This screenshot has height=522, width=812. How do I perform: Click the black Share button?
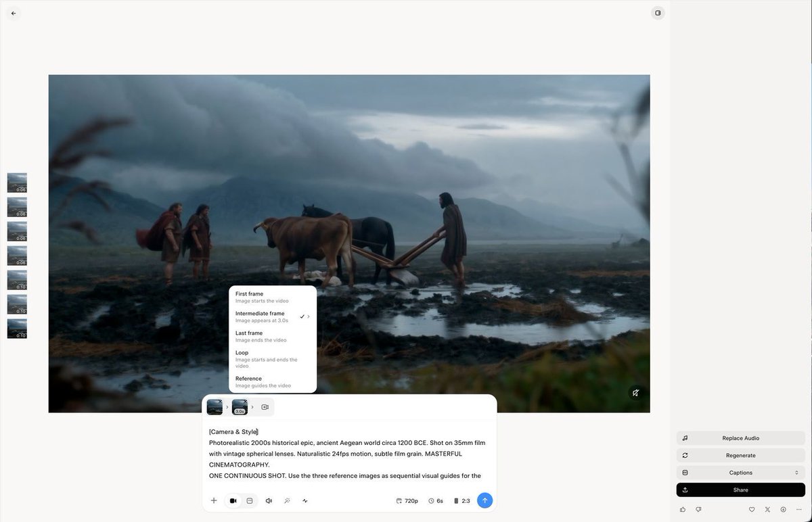[741, 490]
